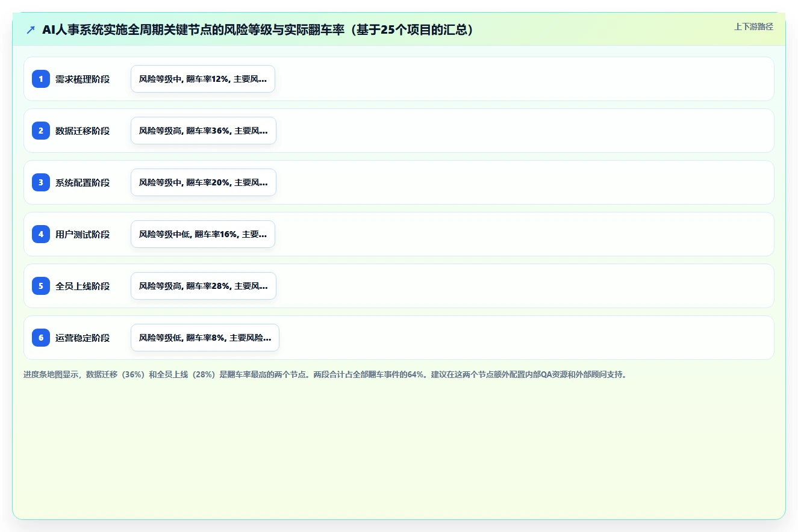
Task: Click step number 6 badge
Action: 41,338
